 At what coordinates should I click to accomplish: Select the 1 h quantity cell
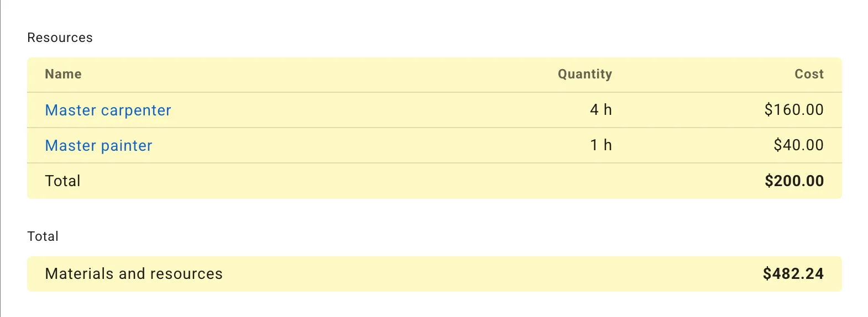(600, 145)
